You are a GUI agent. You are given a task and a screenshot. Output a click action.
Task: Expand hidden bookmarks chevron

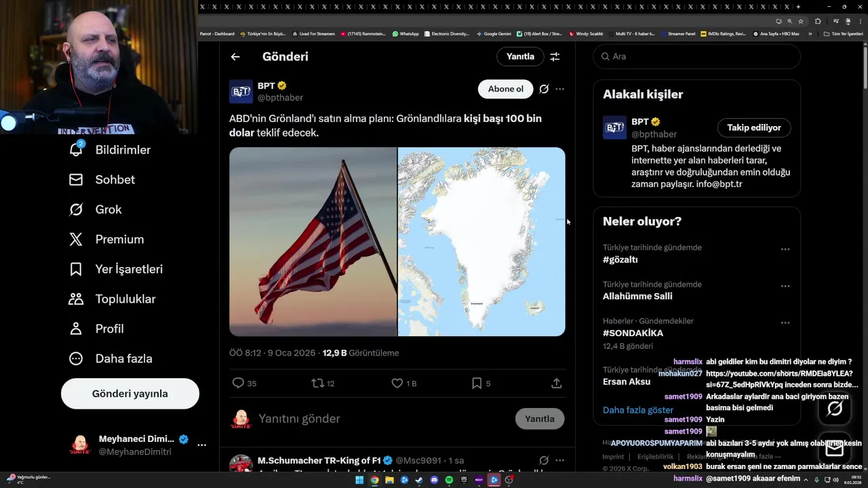(x=810, y=33)
